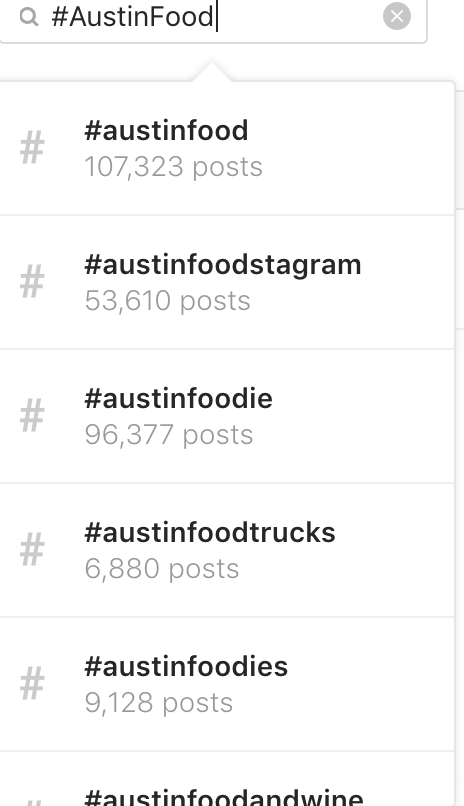Choose the #austinfoodie hashtag suggestion
464x806 pixels.
tap(227, 416)
